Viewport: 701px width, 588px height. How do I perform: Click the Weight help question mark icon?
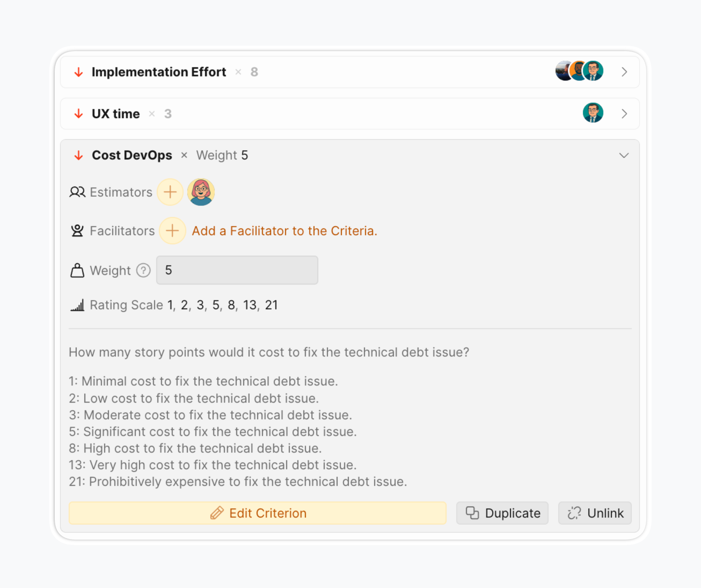(x=143, y=270)
